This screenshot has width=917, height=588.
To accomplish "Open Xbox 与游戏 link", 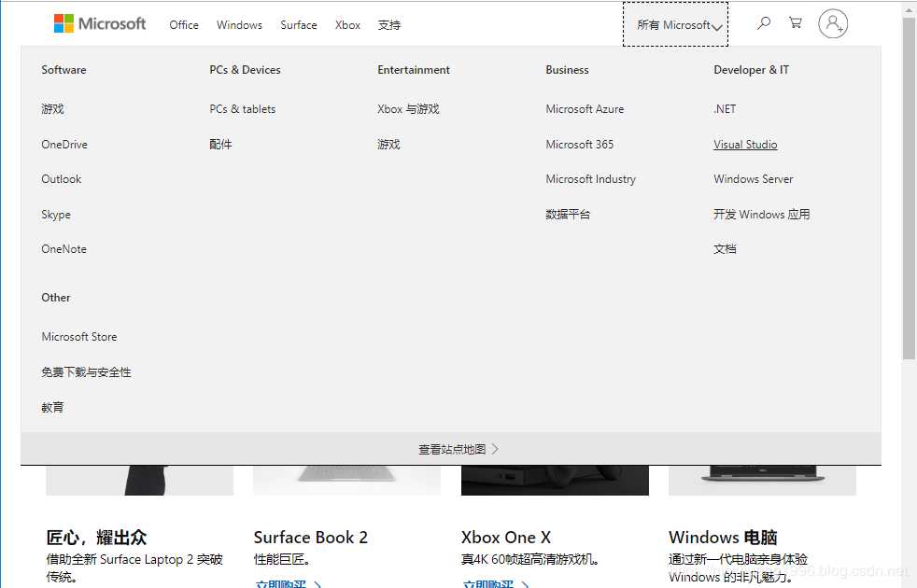I will (x=408, y=108).
